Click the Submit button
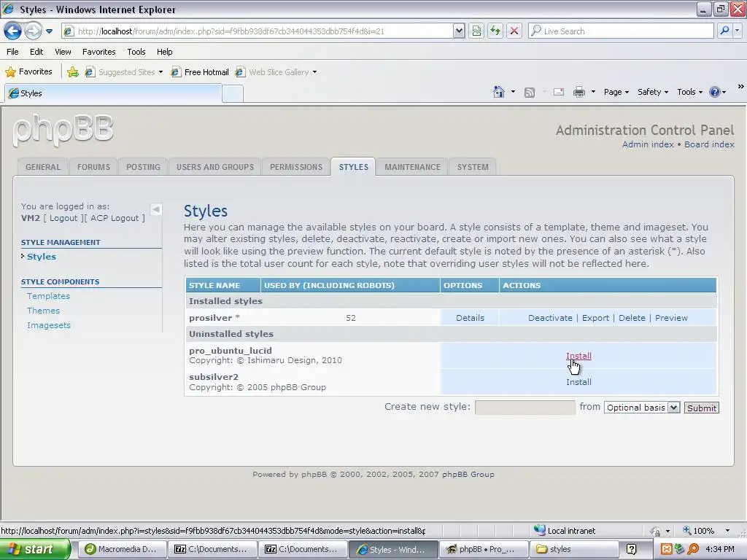The width and height of the screenshot is (747, 560). pos(701,408)
